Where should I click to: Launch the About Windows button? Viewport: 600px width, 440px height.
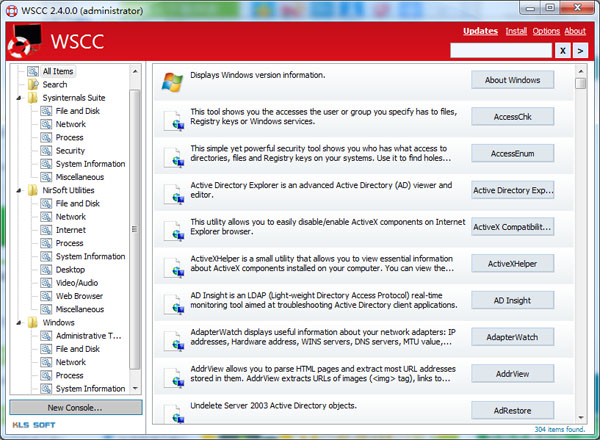512,80
